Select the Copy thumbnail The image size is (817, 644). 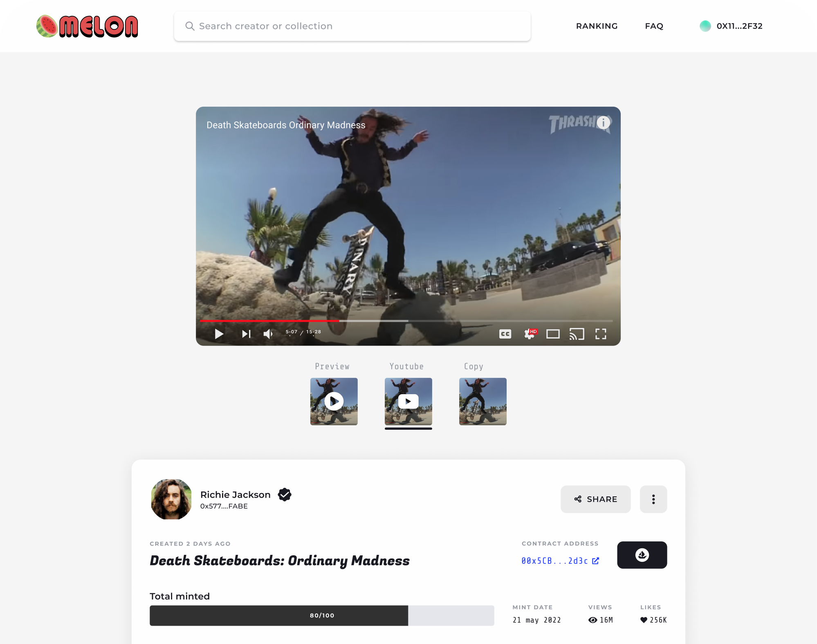pyautogui.click(x=483, y=401)
